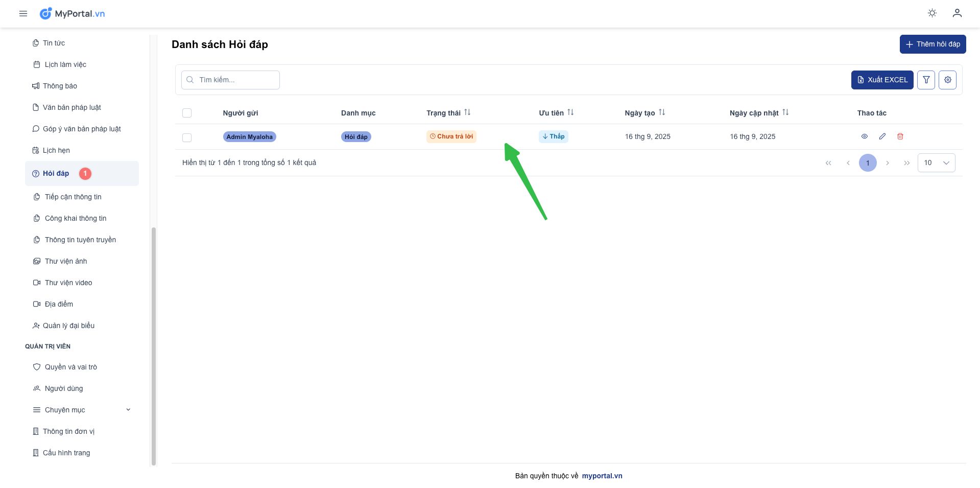Delete the row with trash icon
The image size is (980, 488).
(900, 136)
